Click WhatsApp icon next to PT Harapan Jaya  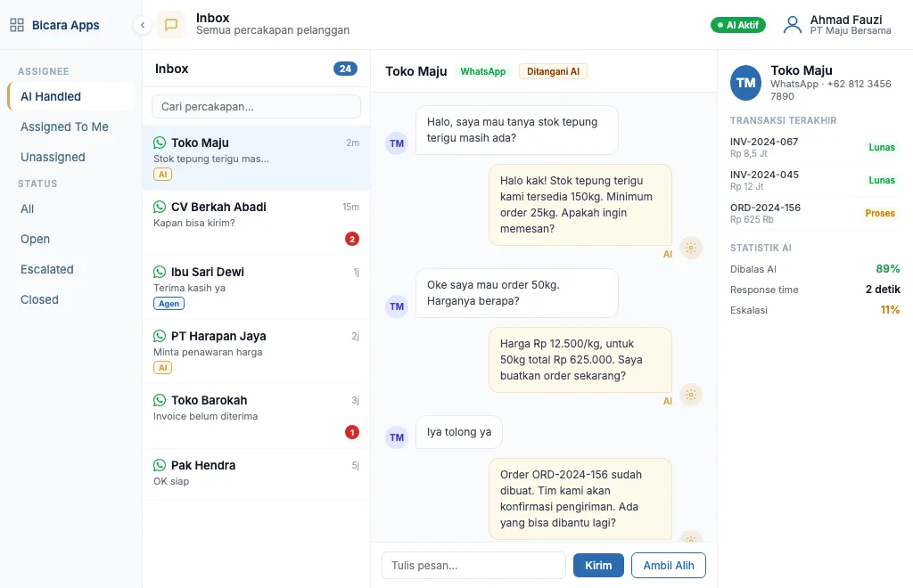click(x=160, y=336)
